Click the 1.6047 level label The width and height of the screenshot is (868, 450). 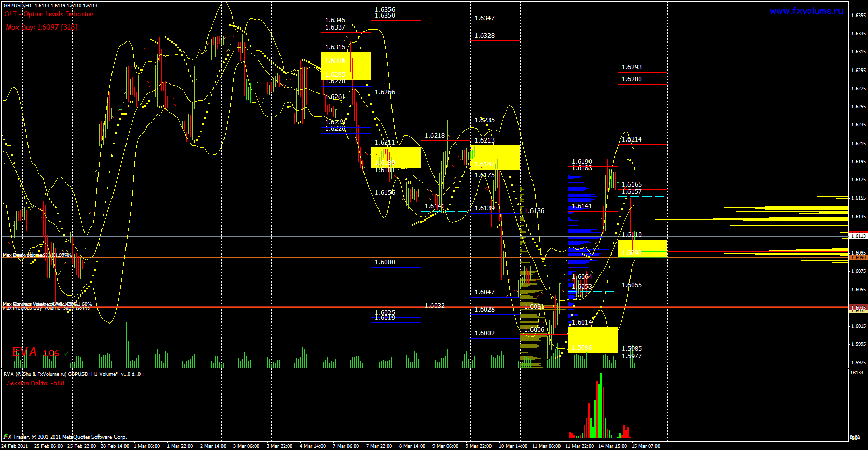[x=484, y=292]
